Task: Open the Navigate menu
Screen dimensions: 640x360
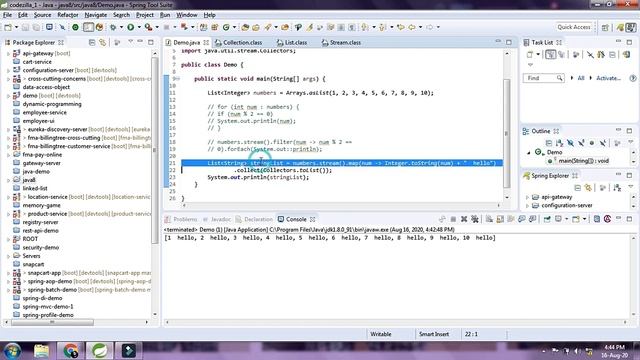Action: (x=96, y=15)
